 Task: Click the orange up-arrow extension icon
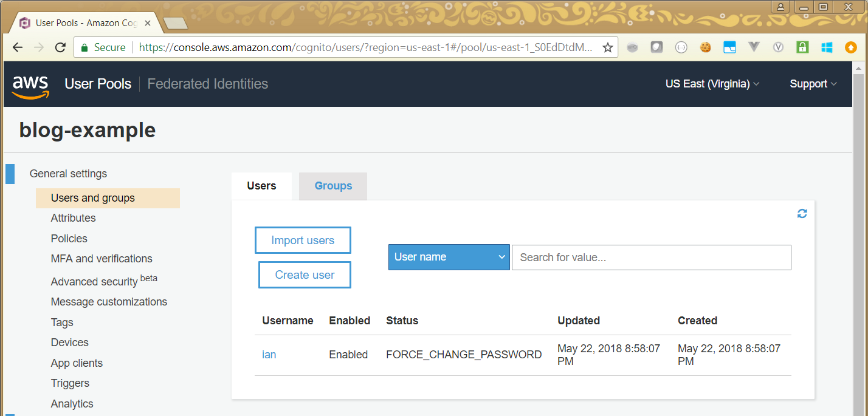click(x=851, y=47)
